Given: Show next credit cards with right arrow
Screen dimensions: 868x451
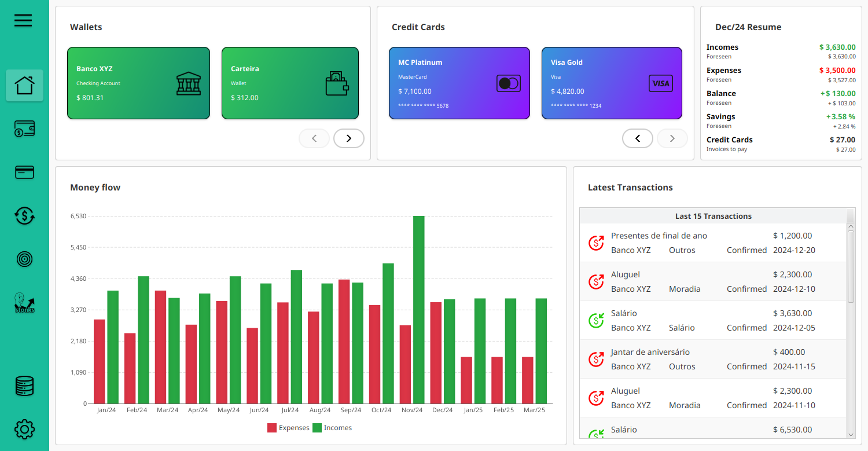Looking at the screenshot, I should pos(672,138).
